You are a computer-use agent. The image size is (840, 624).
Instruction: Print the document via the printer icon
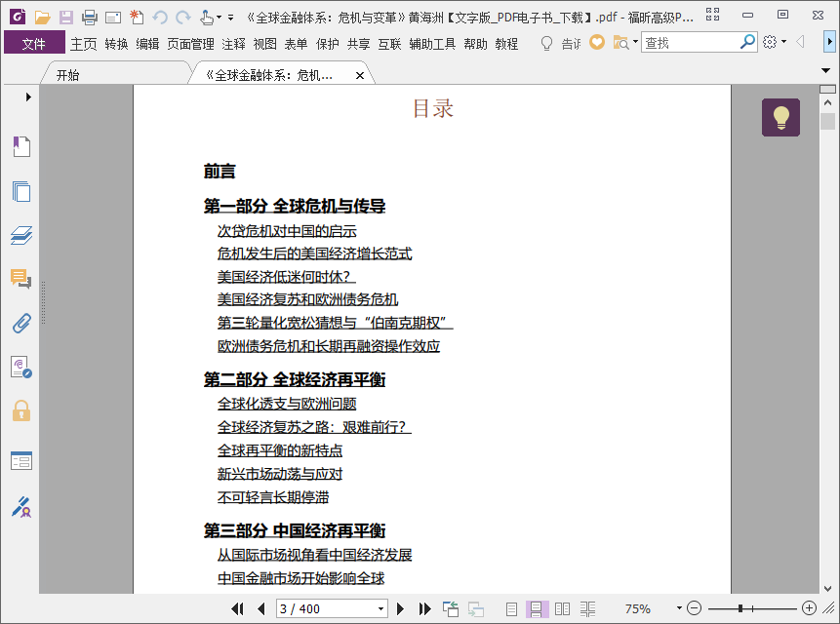pos(90,18)
